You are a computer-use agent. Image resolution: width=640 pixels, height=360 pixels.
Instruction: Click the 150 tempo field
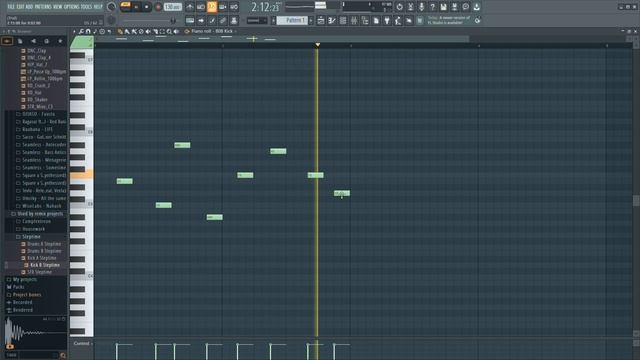click(173, 7)
